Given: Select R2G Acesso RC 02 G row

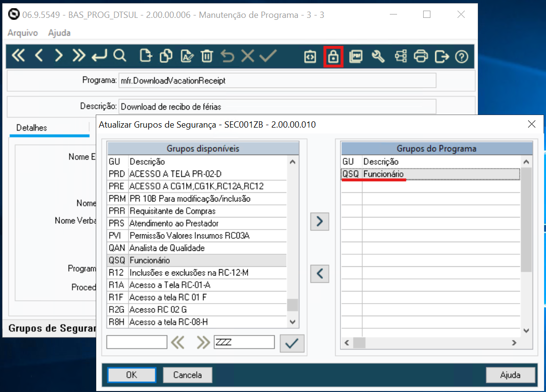Looking at the screenshot, I should pyautogui.click(x=197, y=310).
